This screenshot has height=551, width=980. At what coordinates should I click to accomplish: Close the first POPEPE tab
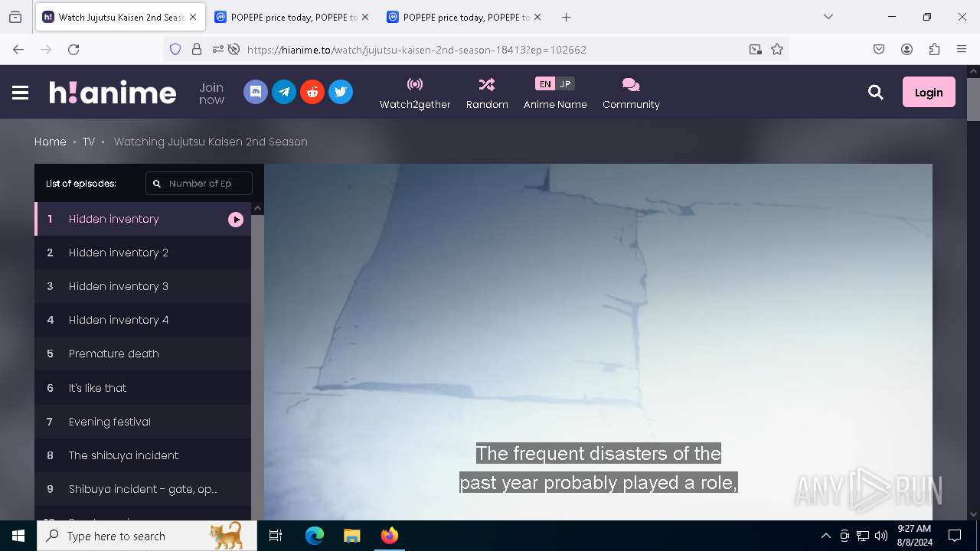tap(365, 17)
